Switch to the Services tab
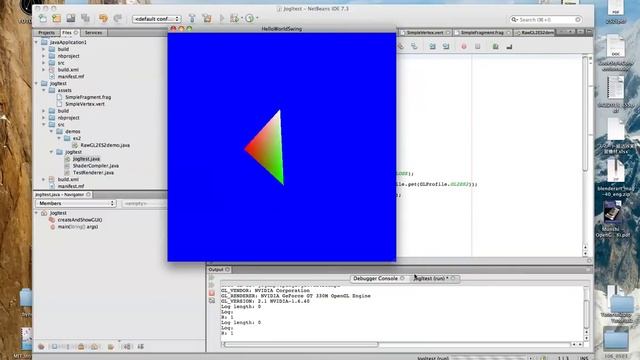640x360 pixels. [93, 33]
